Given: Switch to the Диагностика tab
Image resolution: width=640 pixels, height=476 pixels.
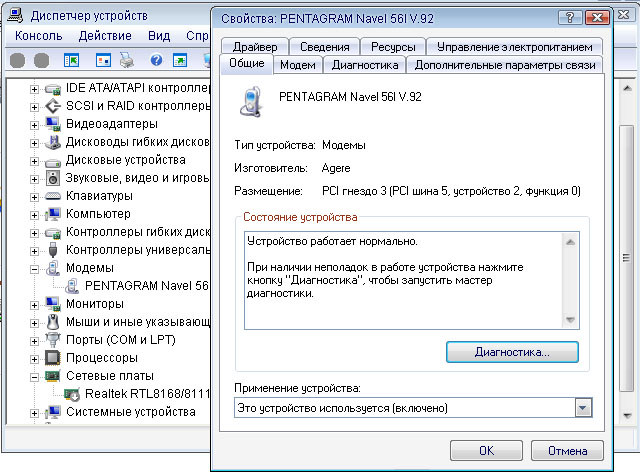Looking at the screenshot, I should click(365, 65).
